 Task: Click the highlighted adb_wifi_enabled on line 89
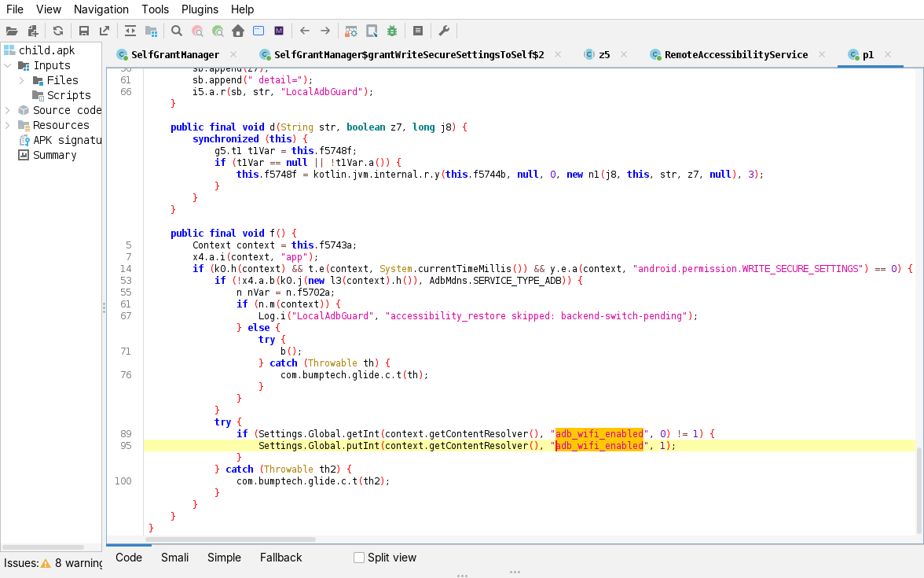pyautogui.click(x=599, y=434)
